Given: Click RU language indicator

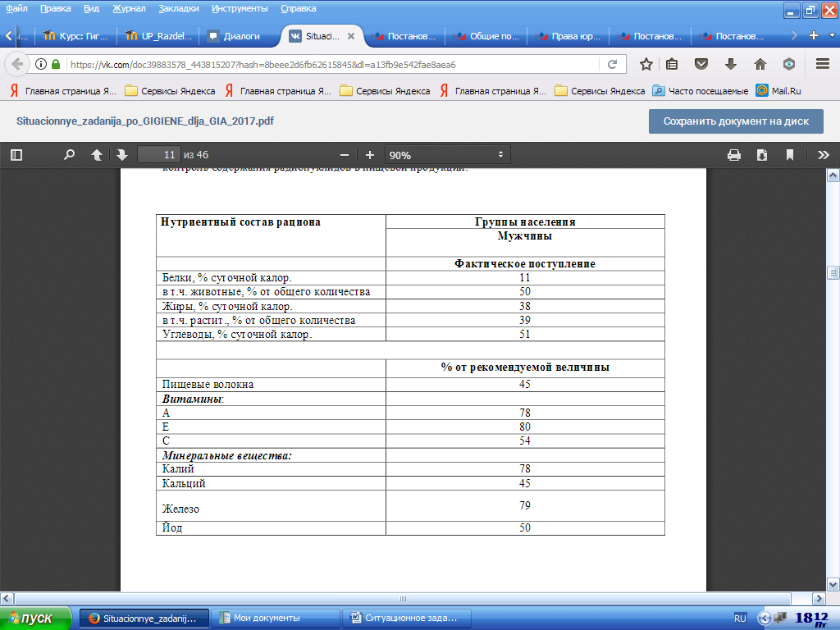Looking at the screenshot, I should coord(740,619).
